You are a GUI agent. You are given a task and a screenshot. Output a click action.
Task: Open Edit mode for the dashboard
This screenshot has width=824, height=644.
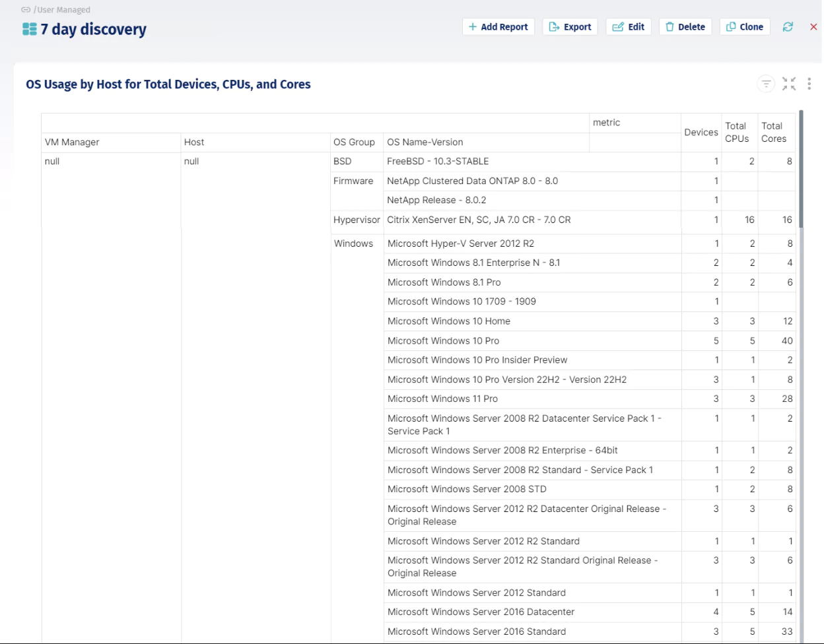(629, 27)
